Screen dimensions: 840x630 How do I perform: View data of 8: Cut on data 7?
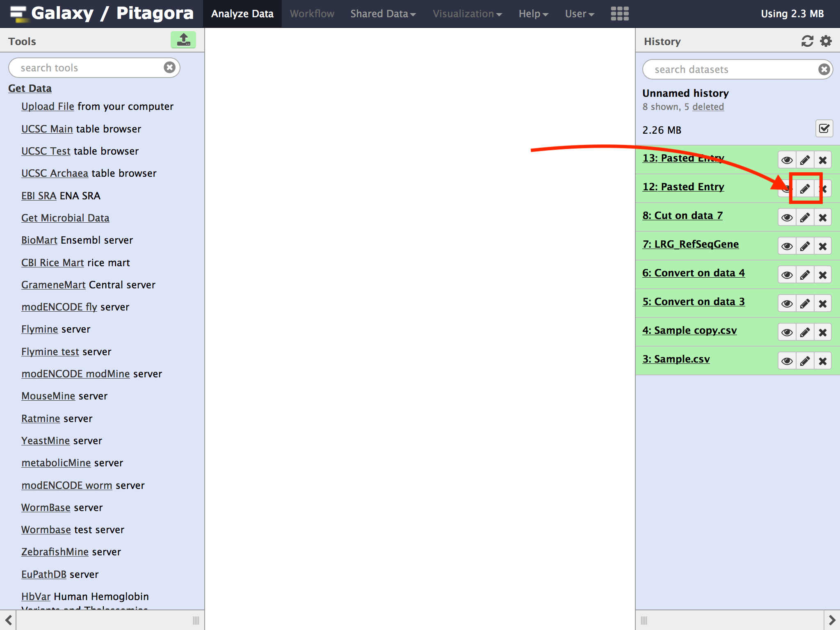pos(787,217)
